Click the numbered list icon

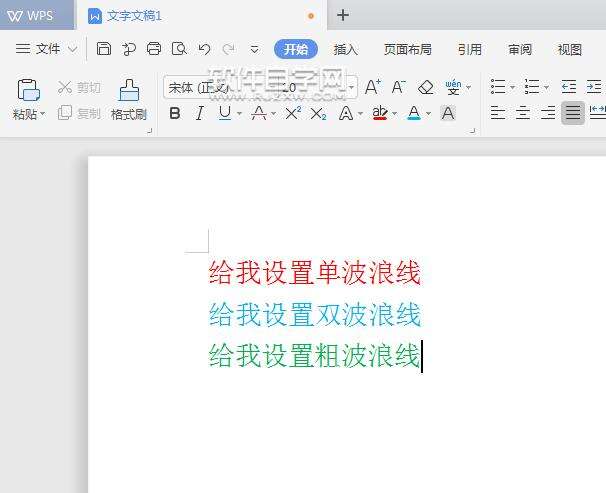coord(532,87)
